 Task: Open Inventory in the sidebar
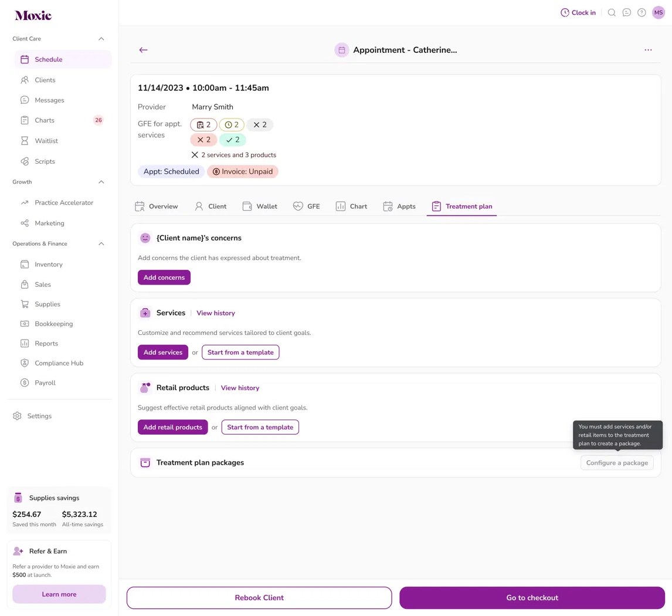click(49, 265)
